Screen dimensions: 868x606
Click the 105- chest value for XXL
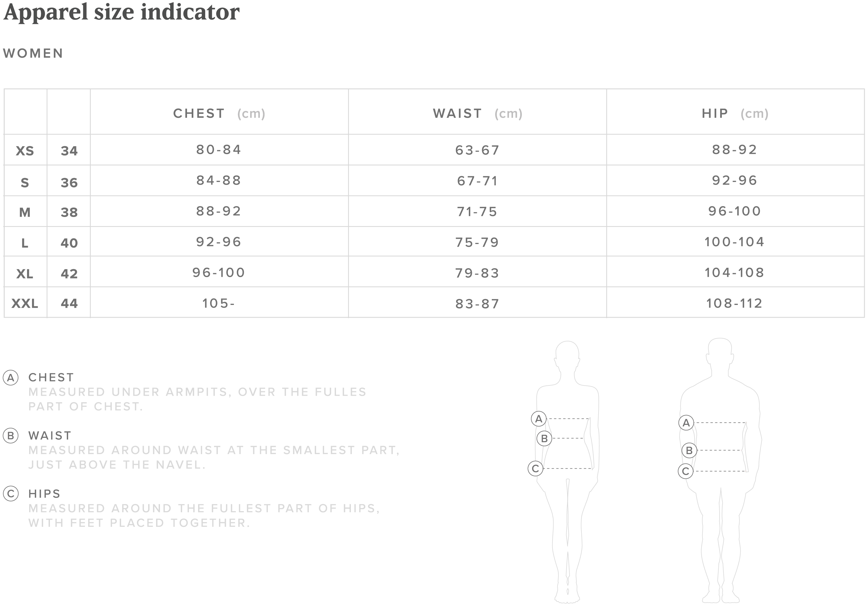218,303
